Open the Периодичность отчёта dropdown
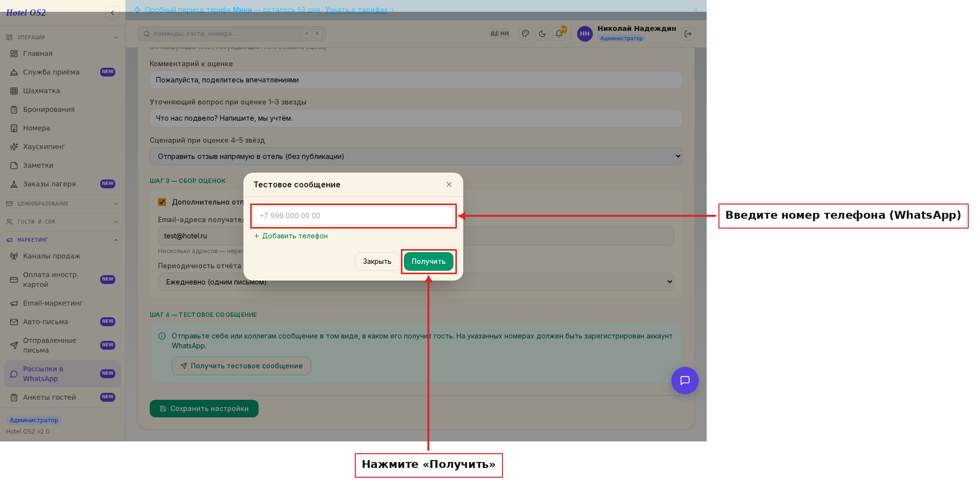The height and width of the screenshot is (489, 980). point(416,282)
